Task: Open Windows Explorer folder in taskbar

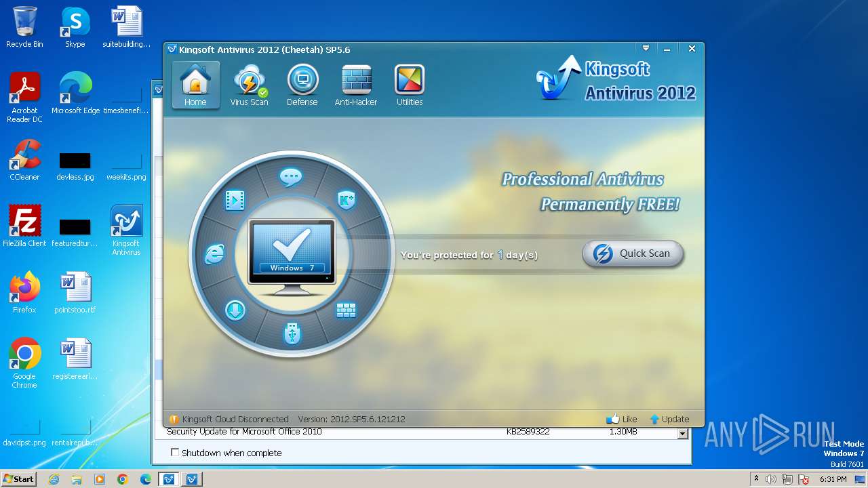Action: [77, 479]
